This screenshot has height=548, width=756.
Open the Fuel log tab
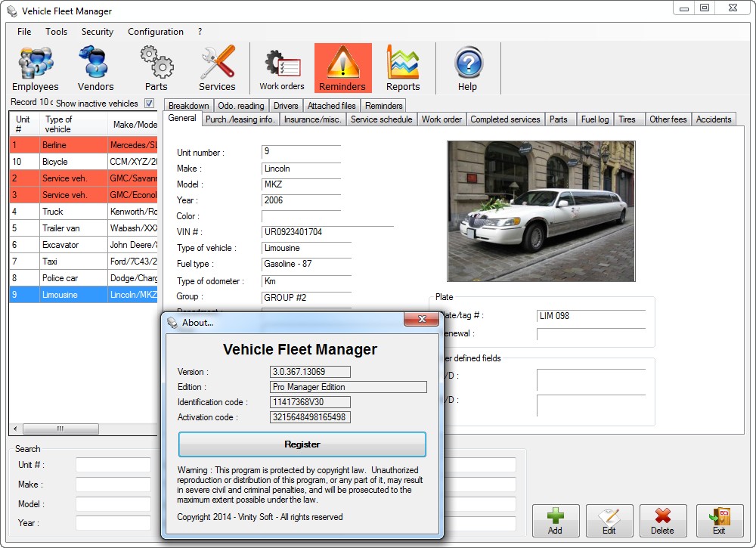595,119
